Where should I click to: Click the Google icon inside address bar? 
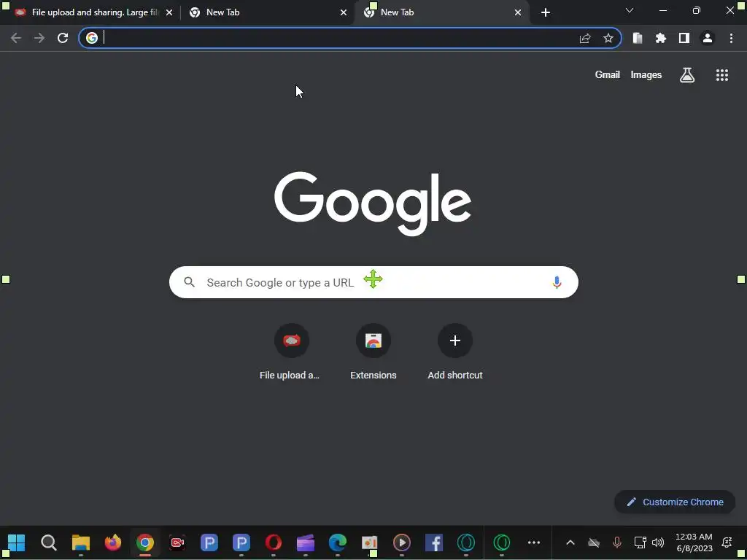pyautogui.click(x=92, y=38)
